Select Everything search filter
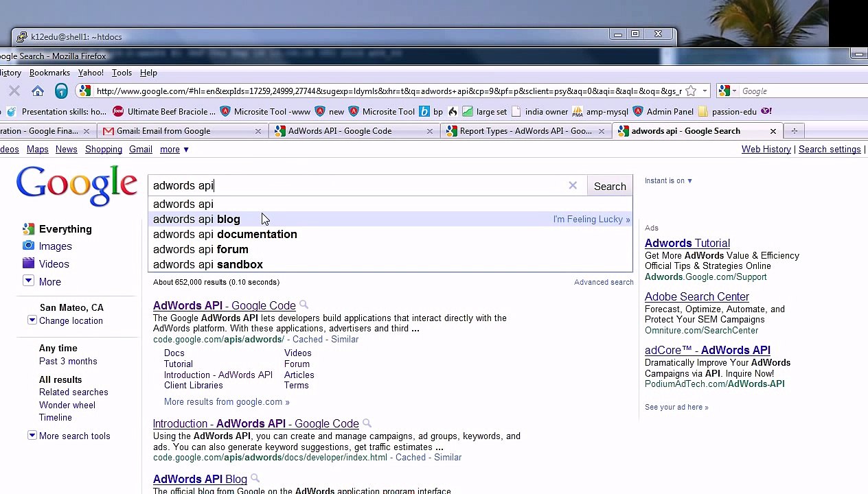The width and height of the screenshot is (868, 494). (65, 229)
